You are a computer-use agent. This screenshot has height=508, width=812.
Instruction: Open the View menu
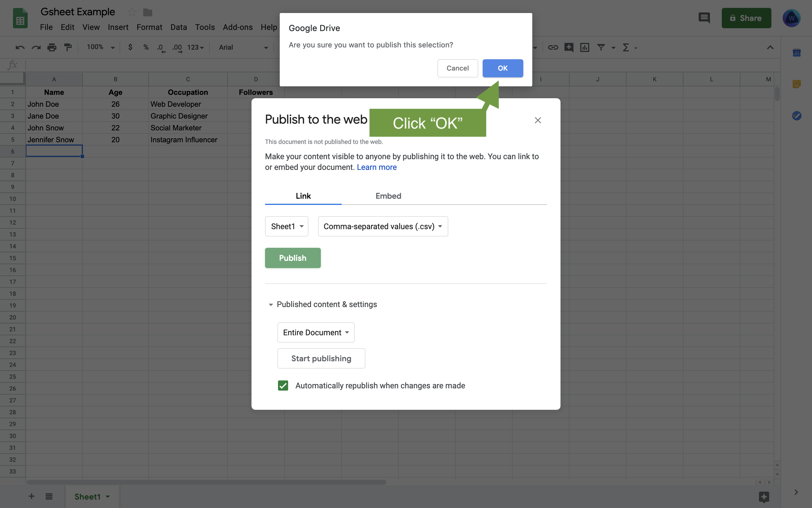click(x=91, y=27)
